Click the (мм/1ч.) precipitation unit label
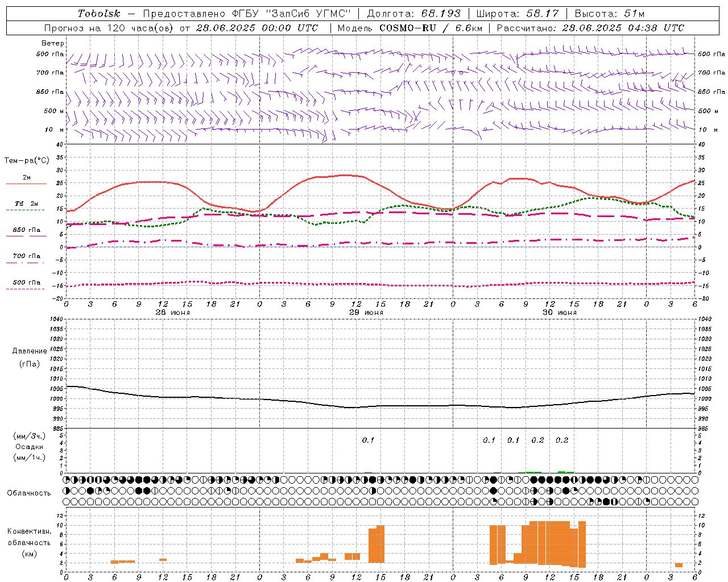Viewport: 728px width, 582px height. tap(30, 458)
